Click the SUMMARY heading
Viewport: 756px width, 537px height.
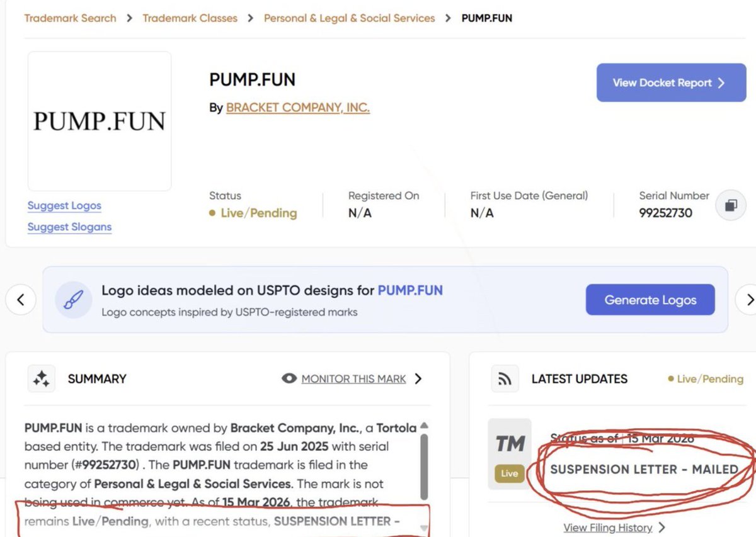[97, 379]
